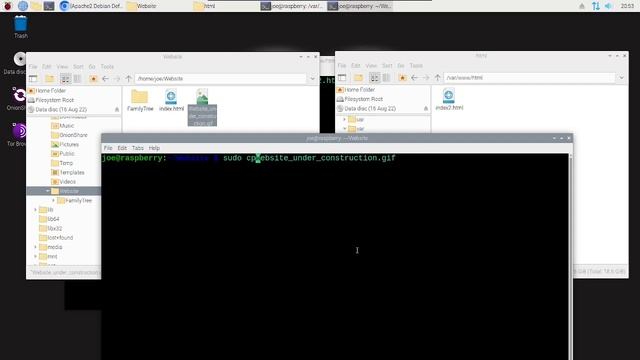Viewport: 640px width, 360px height.
Task: Select lost+found folder in the tree
Action: coord(56,238)
